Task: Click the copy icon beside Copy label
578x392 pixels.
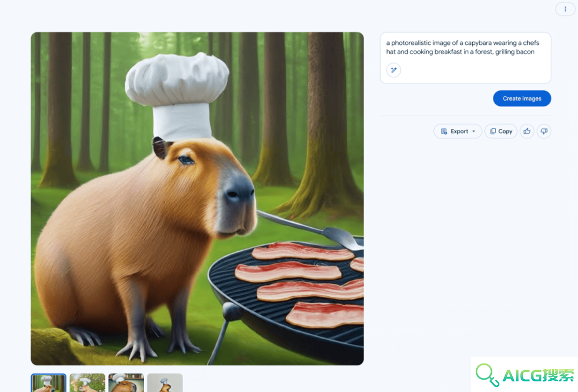Action: [x=493, y=131]
